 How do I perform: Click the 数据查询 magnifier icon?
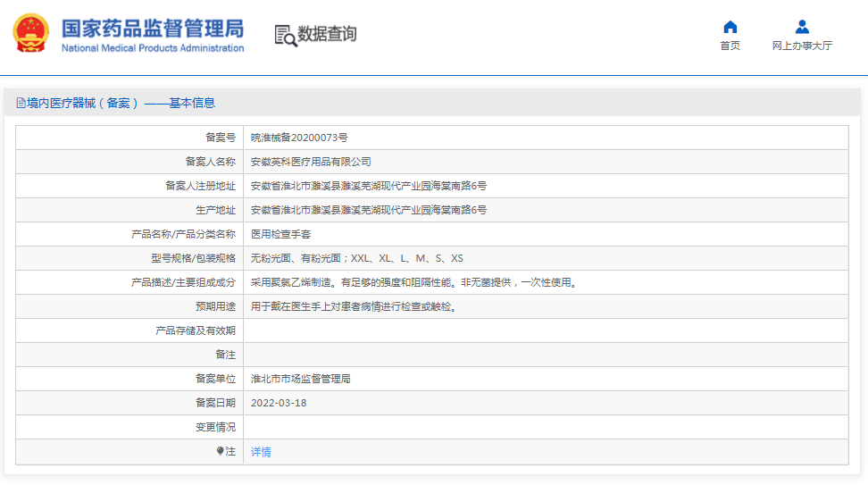click(285, 35)
